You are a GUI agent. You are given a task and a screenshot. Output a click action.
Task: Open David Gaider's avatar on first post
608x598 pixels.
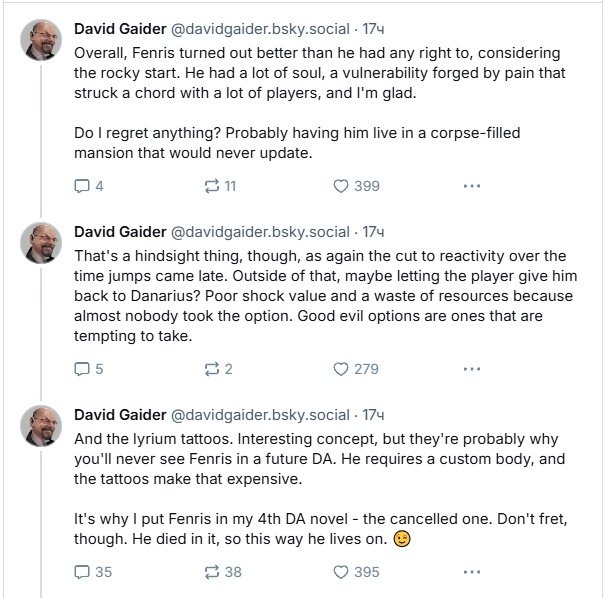click(x=44, y=40)
